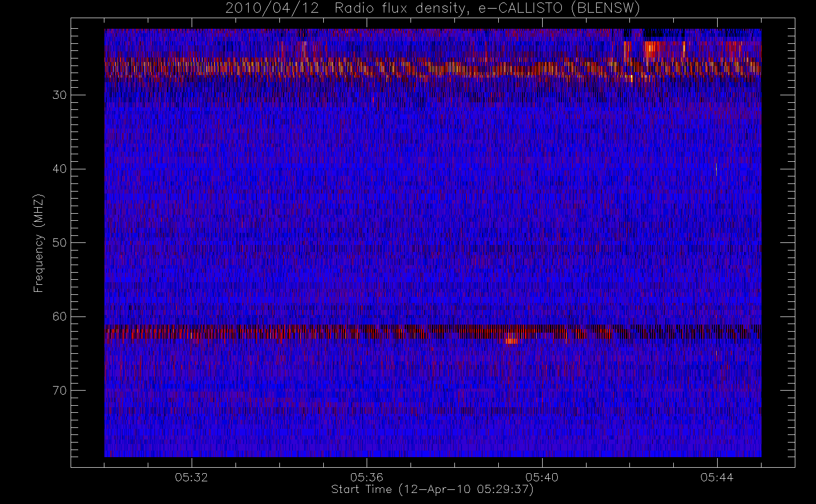The height and width of the screenshot is (504, 816).
Task: Select the 70 MHz frequency tick label
Action: coord(60,391)
